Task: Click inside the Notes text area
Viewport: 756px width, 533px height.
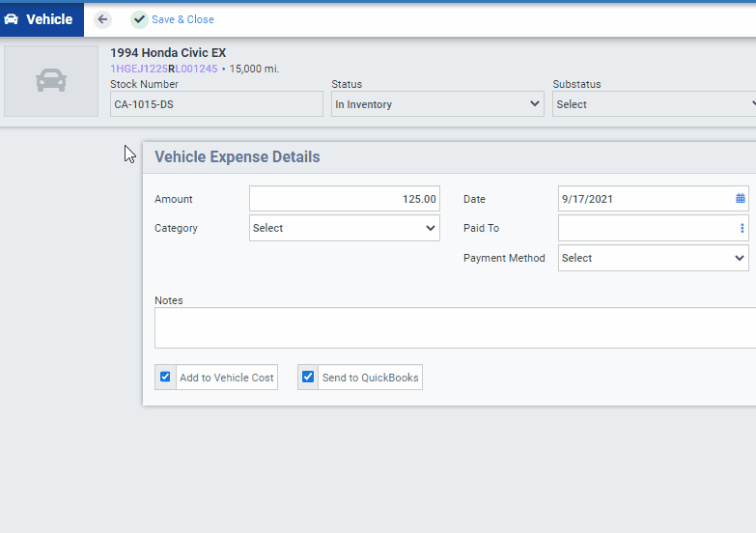Action: 455,328
